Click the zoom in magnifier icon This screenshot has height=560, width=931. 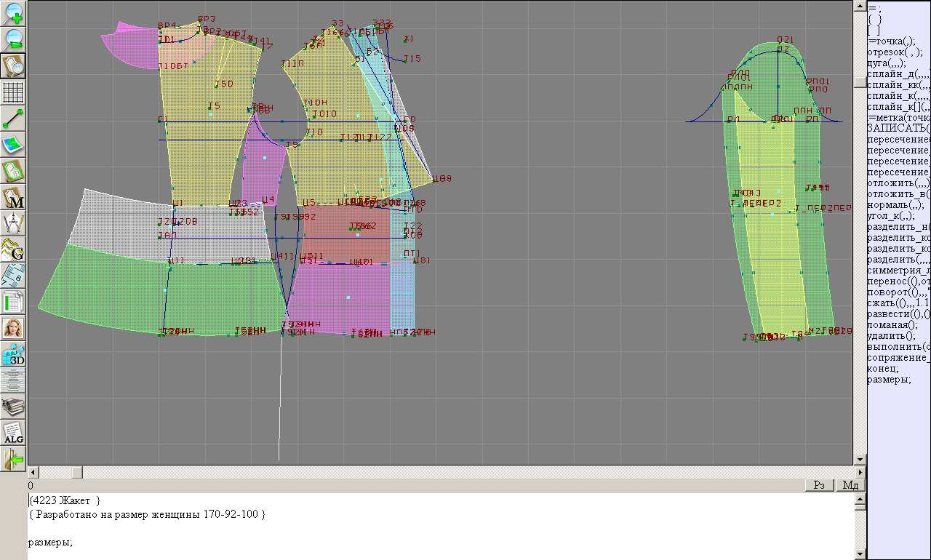[x=14, y=14]
